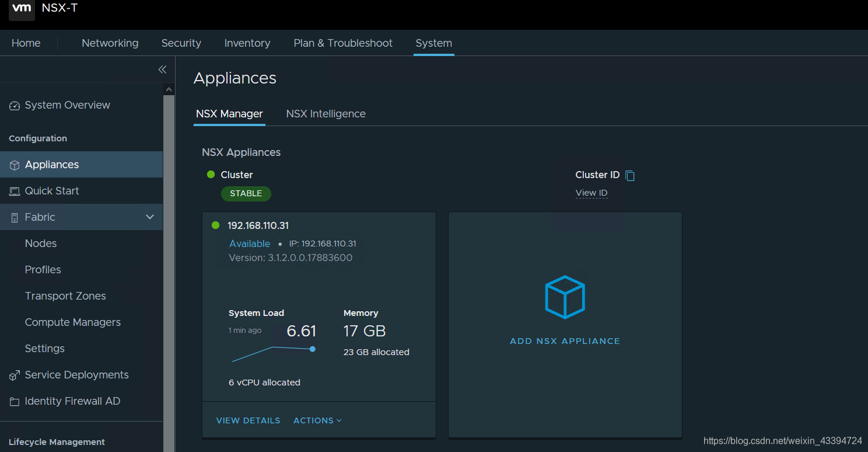The image size is (868, 452).
Task: Click View ID link under Cluster ID
Action: 591,193
